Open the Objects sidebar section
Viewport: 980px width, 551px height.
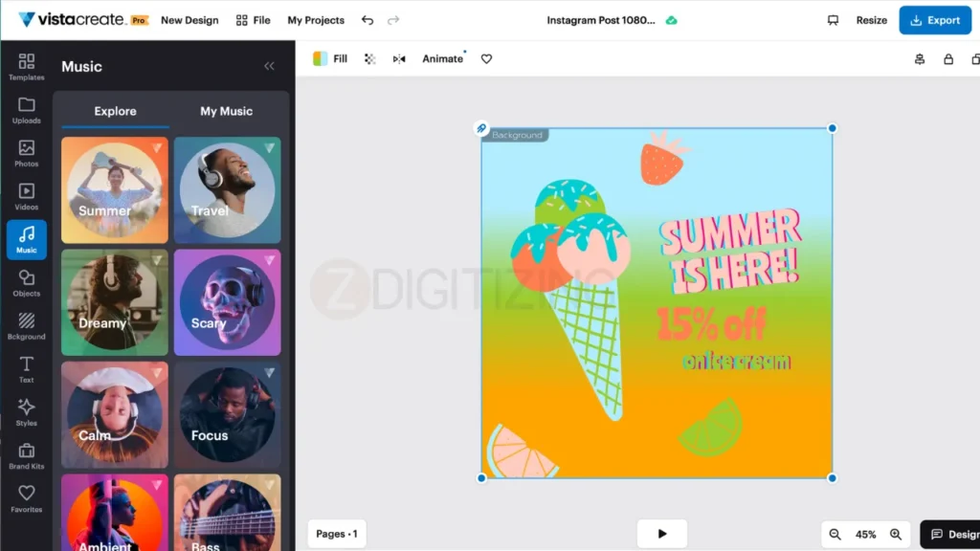26,283
